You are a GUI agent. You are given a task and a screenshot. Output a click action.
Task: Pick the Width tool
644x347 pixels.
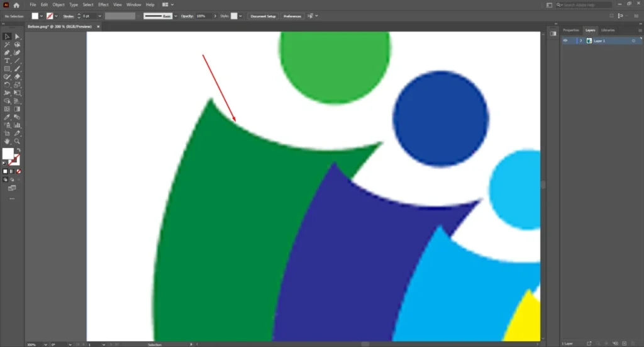(x=7, y=93)
